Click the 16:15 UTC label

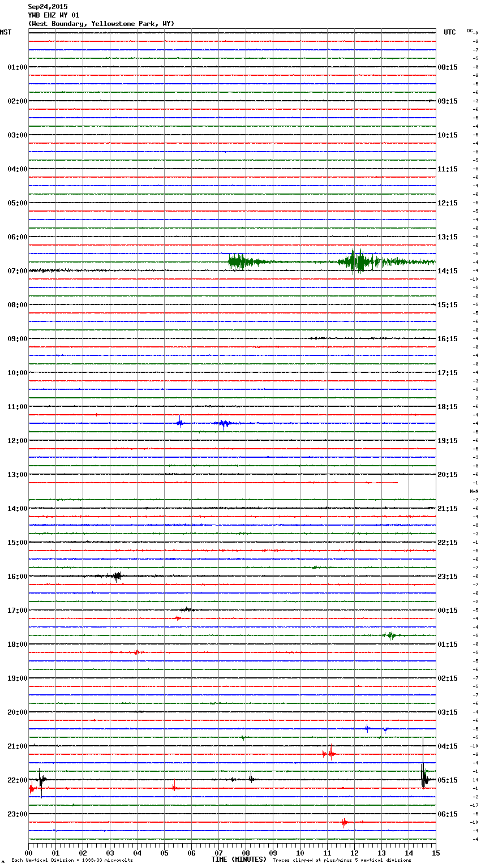pos(448,339)
